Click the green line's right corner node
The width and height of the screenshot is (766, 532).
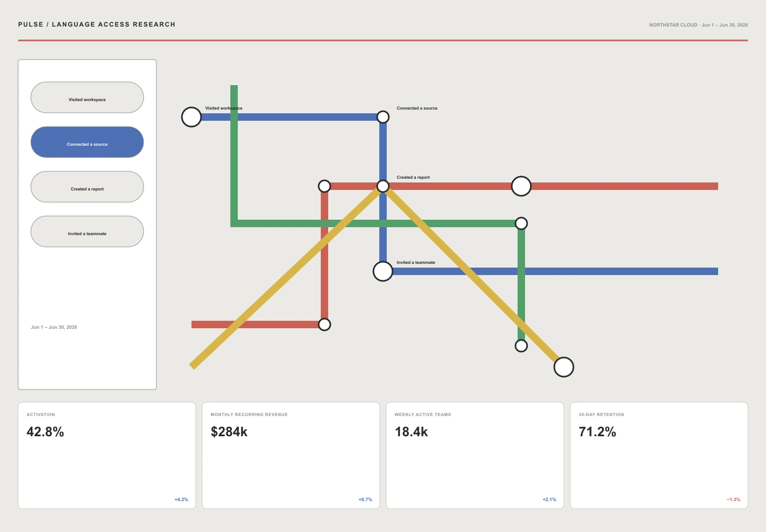pyautogui.click(x=521, y=223)
